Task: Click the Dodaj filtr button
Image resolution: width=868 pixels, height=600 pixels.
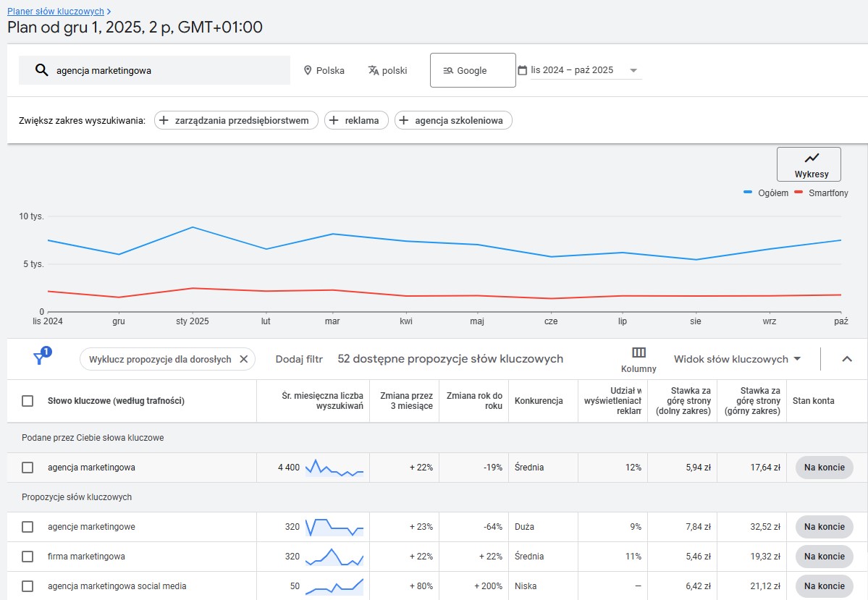Action: pyautogui.click(x=299, y=359)
